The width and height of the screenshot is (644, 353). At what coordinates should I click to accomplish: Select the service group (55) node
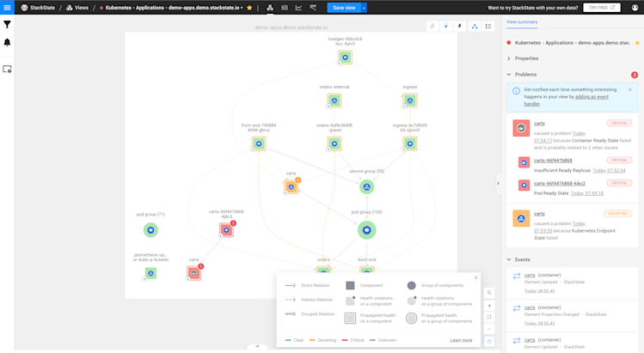click(x=367, y=186)
